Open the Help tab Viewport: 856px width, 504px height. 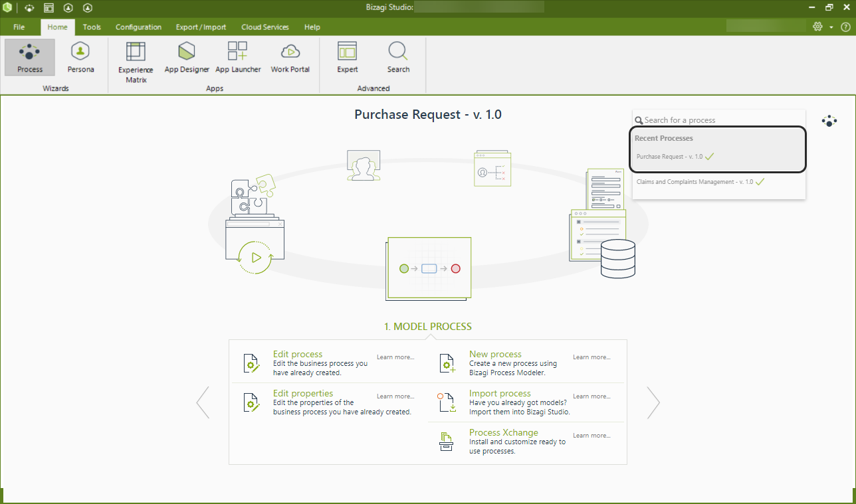point(312,27)
